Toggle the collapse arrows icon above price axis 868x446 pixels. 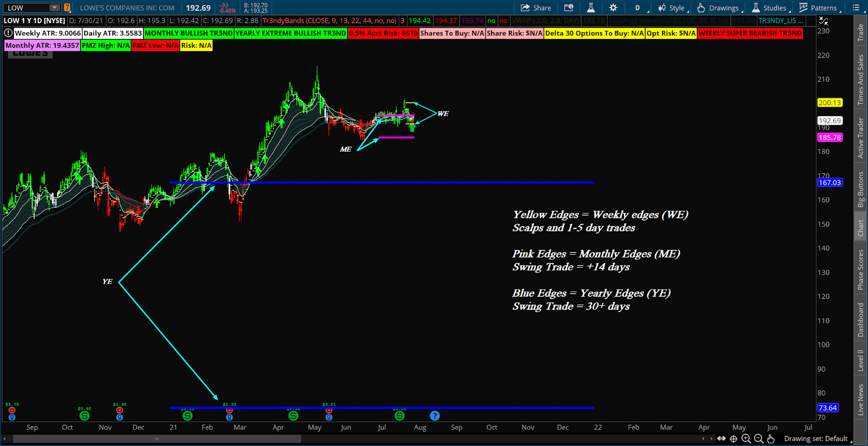point(824,21)
